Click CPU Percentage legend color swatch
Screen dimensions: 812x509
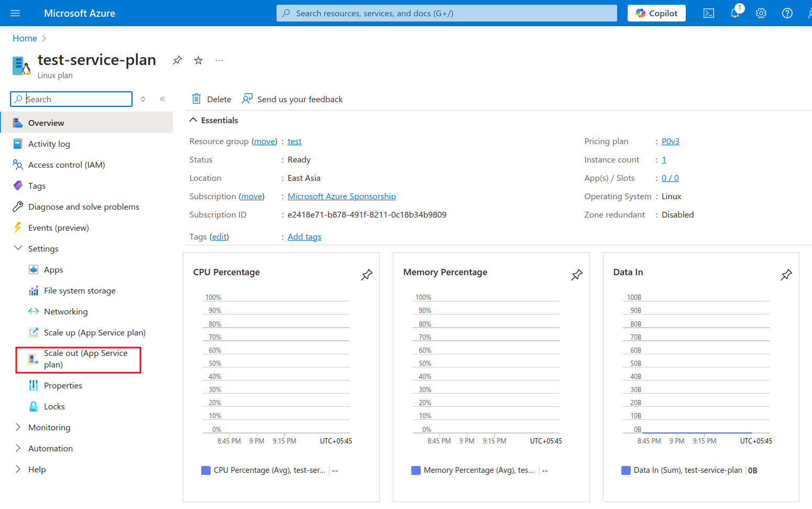[x=206, y=470]
